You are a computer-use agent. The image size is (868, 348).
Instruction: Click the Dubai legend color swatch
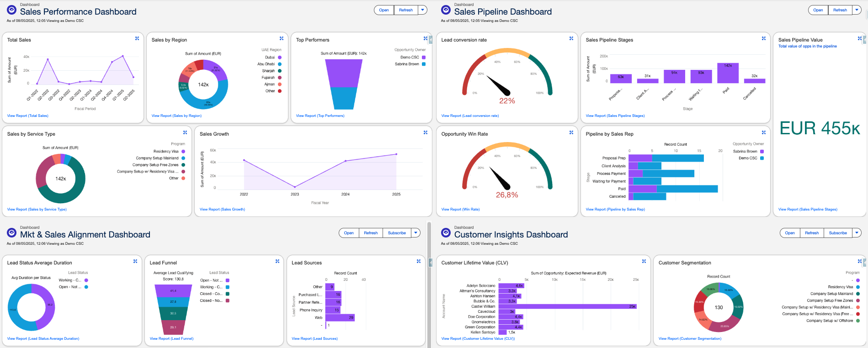tap(280, 58)
